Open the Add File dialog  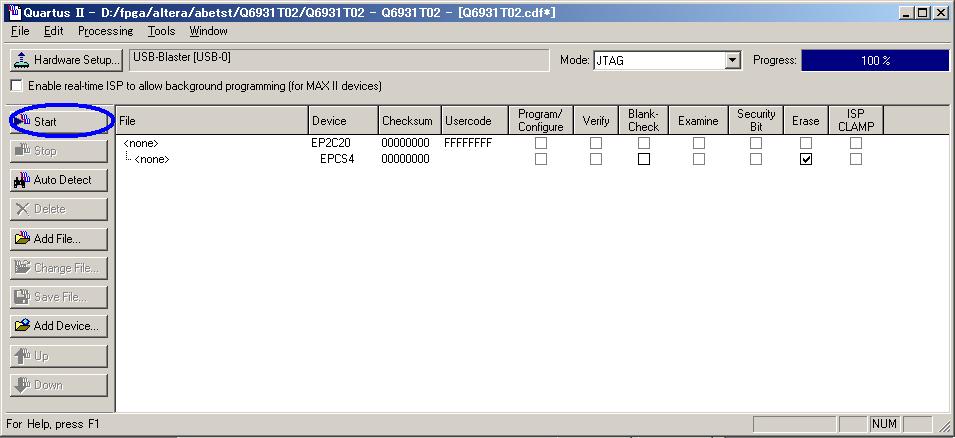tap(58, 239)
